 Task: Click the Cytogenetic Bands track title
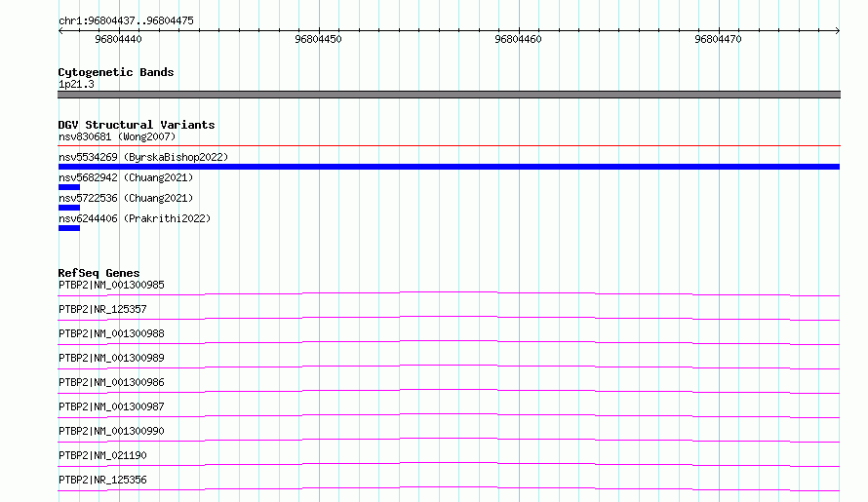click(x=116, y=72)
